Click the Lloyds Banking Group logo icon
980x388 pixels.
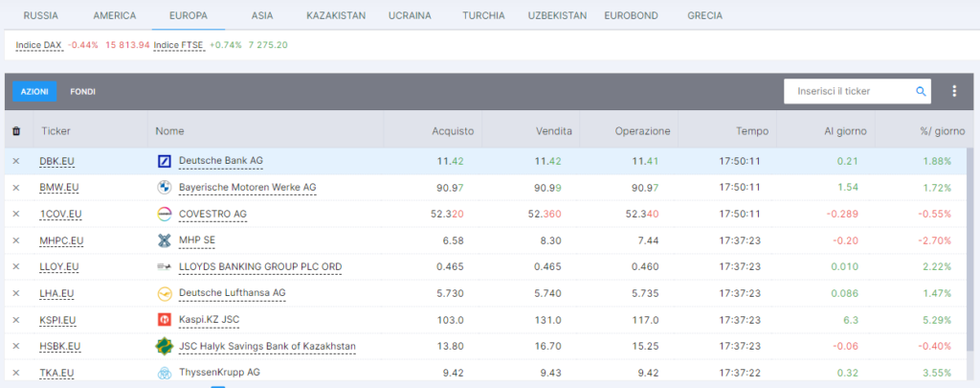(x=164, y=266)
